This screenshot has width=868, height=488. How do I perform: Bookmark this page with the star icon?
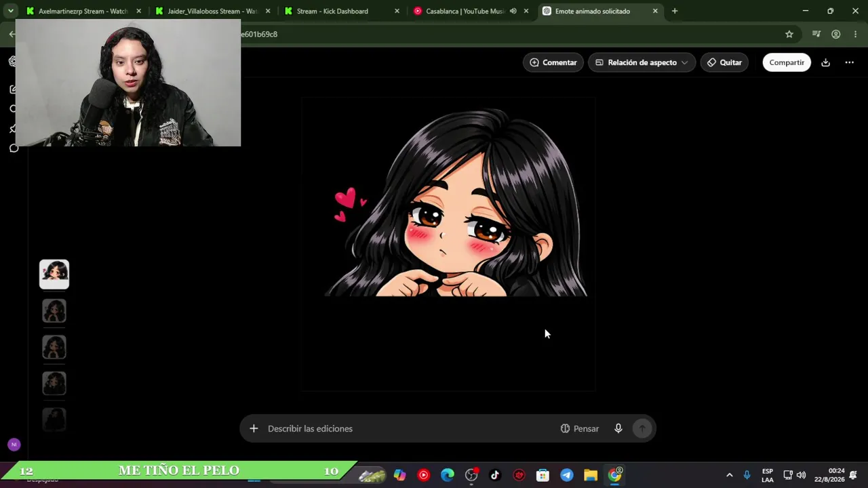789,34
